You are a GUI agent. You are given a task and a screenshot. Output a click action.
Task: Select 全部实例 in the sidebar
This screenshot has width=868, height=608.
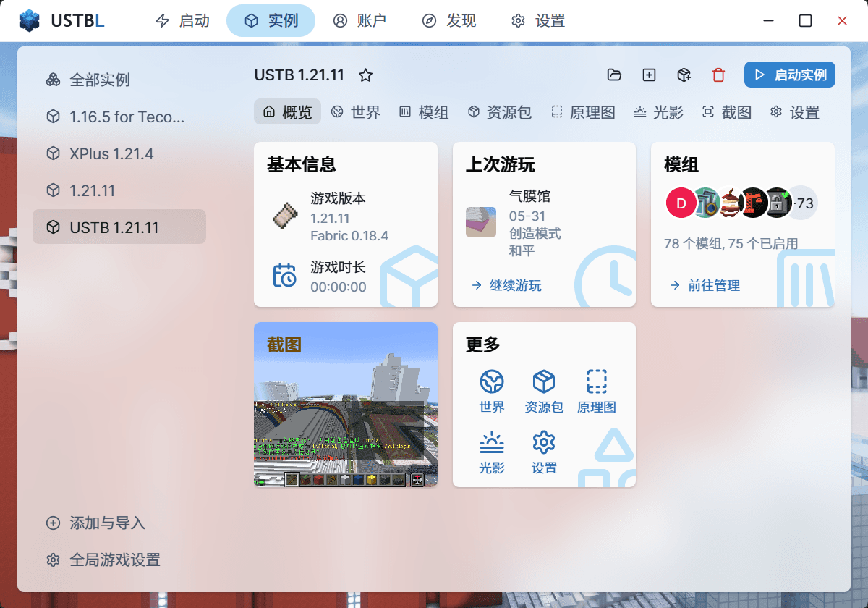119,80
